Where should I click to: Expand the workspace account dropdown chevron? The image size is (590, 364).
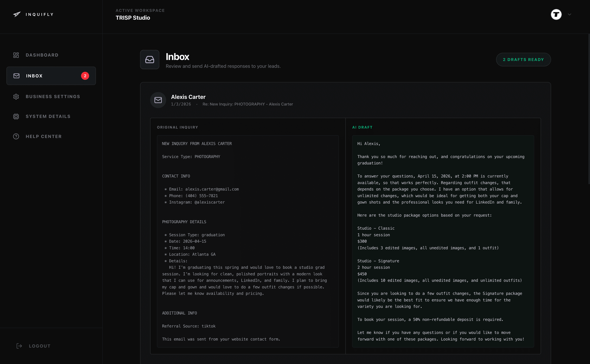569,14
